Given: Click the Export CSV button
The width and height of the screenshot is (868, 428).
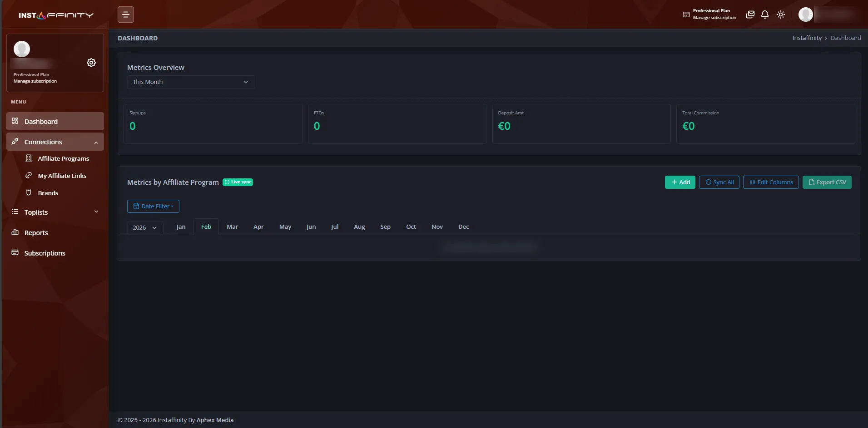Looking at the screenshot, I should click(x=827, y=182).
